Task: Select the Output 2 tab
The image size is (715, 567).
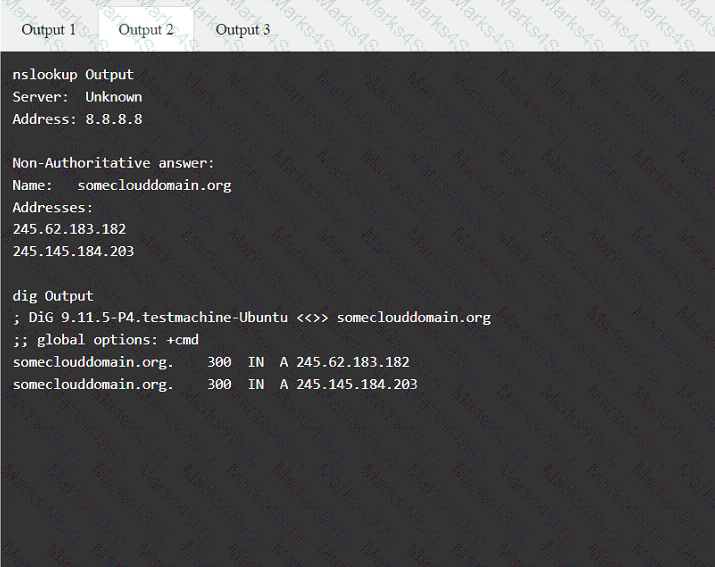Action: [146, 29]
